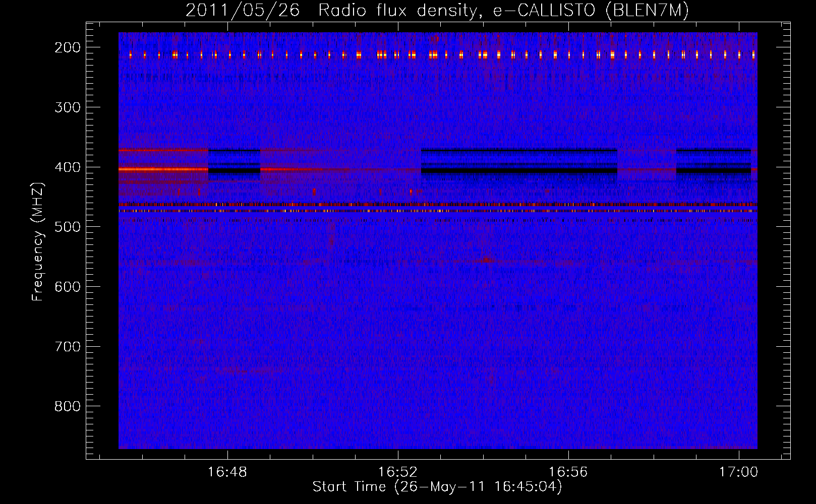Click the 800 frequency tick label
This screenshot has width=816, height=504.
(x=67, y=406)
